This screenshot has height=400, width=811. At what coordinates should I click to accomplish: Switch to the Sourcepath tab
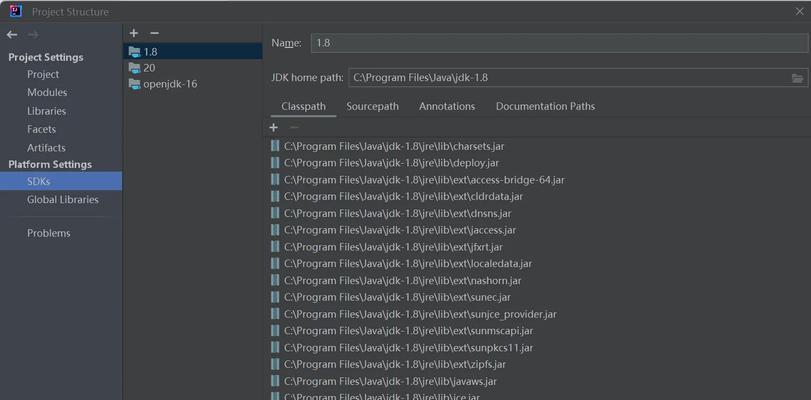click(x=372, y=106)
